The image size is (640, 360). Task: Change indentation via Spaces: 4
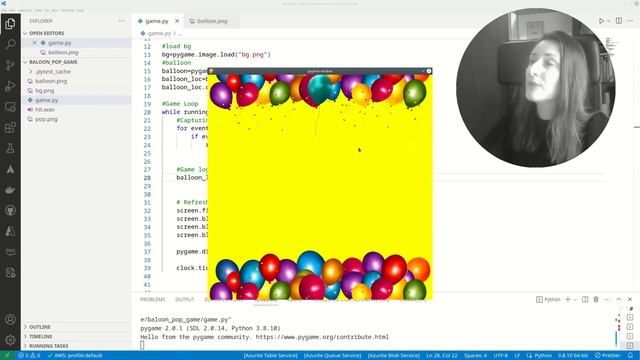click(x=475, y=356)
